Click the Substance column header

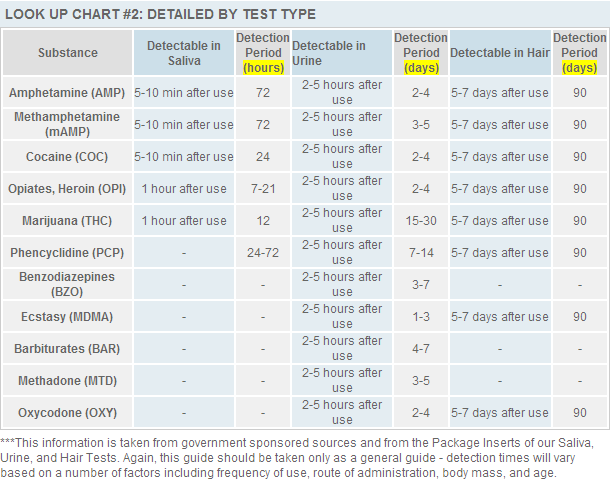point(68,53)
